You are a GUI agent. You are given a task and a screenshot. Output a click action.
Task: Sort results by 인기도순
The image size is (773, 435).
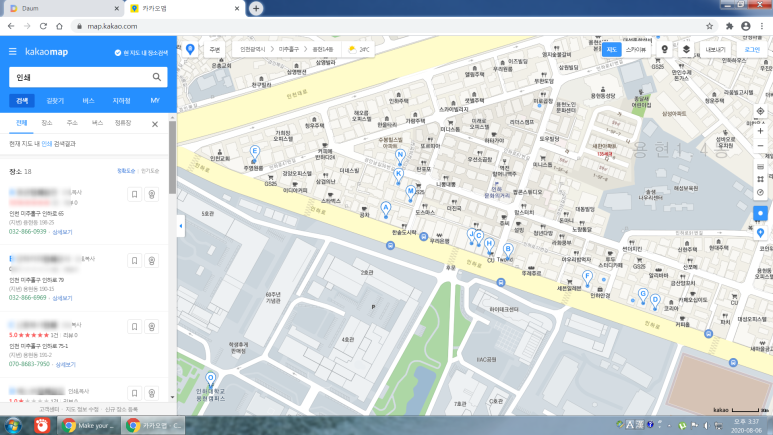150,171
